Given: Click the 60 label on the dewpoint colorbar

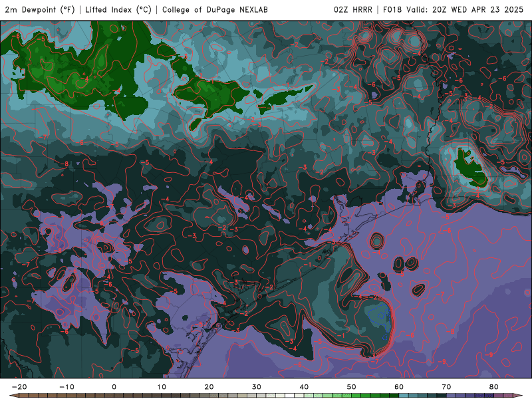Looking at the screenshot, I should tap(399, 387).
